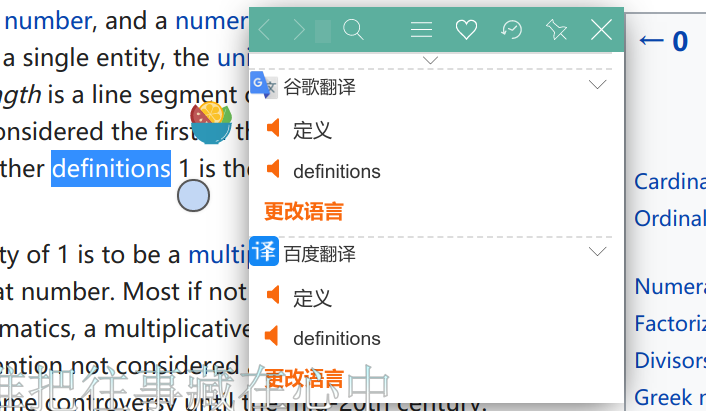Close the dictionary popup panel
This screenshot has height=411, width=706.
[601, 30]
